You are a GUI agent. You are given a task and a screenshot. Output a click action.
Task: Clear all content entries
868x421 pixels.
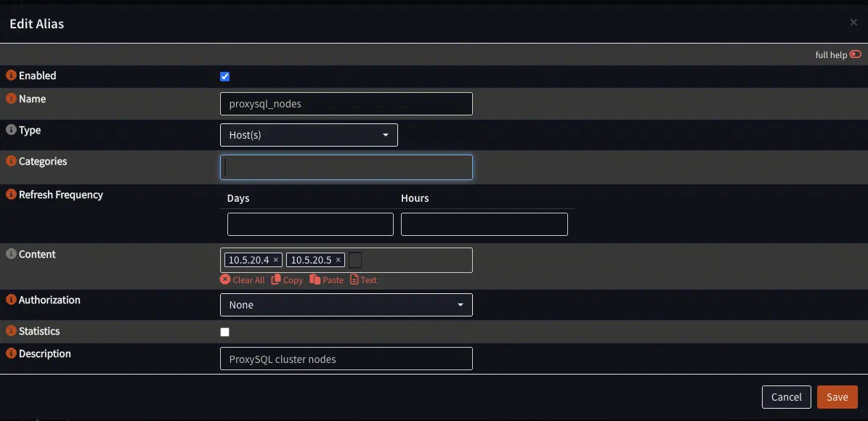[243, 280]
